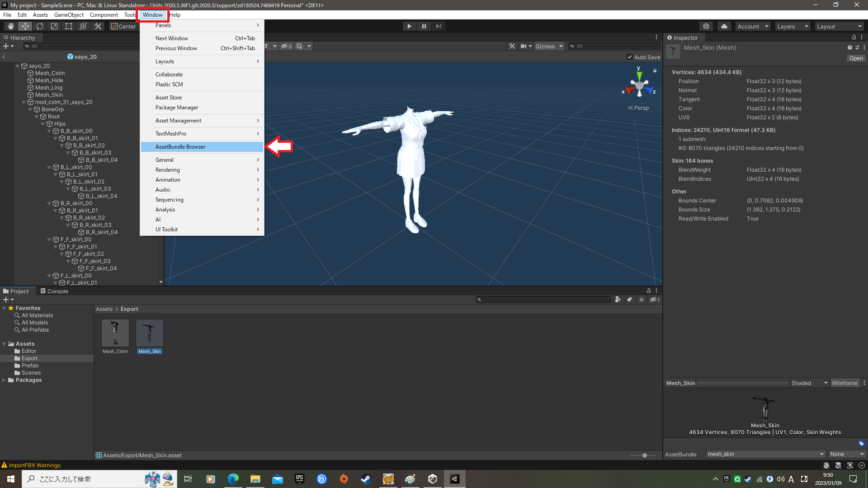Toggle Wireframe preview mode

844,383
